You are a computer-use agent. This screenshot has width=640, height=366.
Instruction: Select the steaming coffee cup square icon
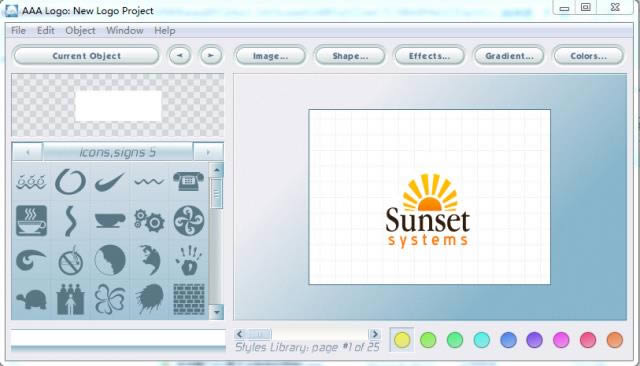[31, 221]
